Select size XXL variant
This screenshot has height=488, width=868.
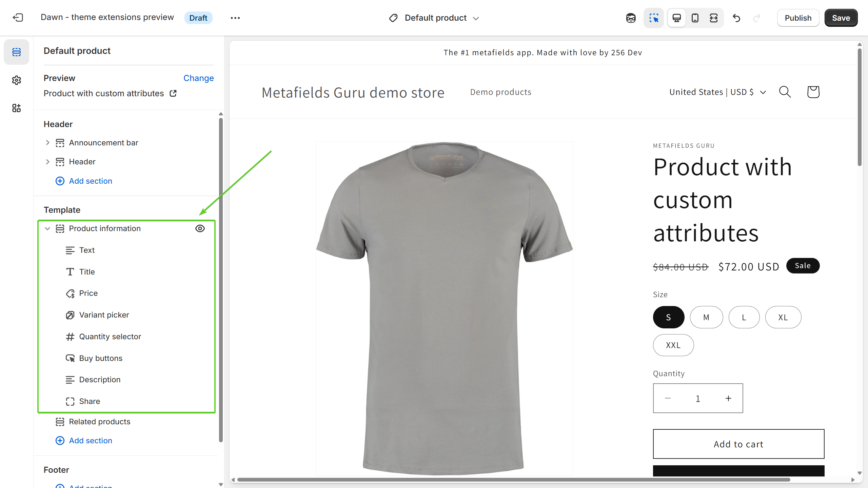673,345
